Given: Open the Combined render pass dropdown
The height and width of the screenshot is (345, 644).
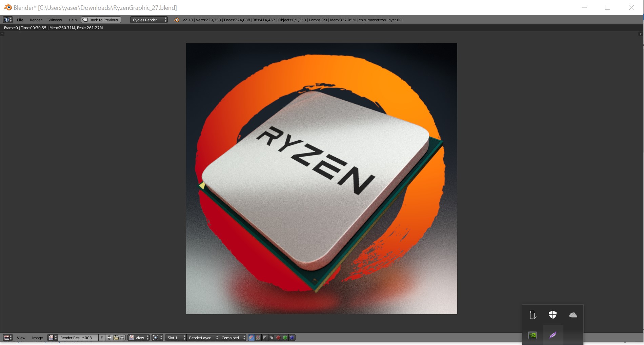Looking at the screenshot, I should pyautogui.click(x=233, y=338).
